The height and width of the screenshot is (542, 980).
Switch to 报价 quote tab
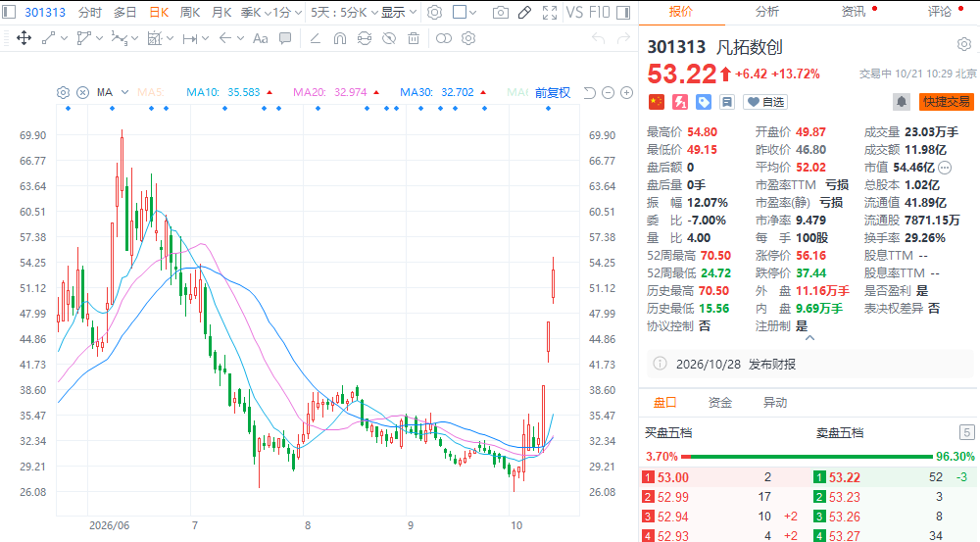681,11
